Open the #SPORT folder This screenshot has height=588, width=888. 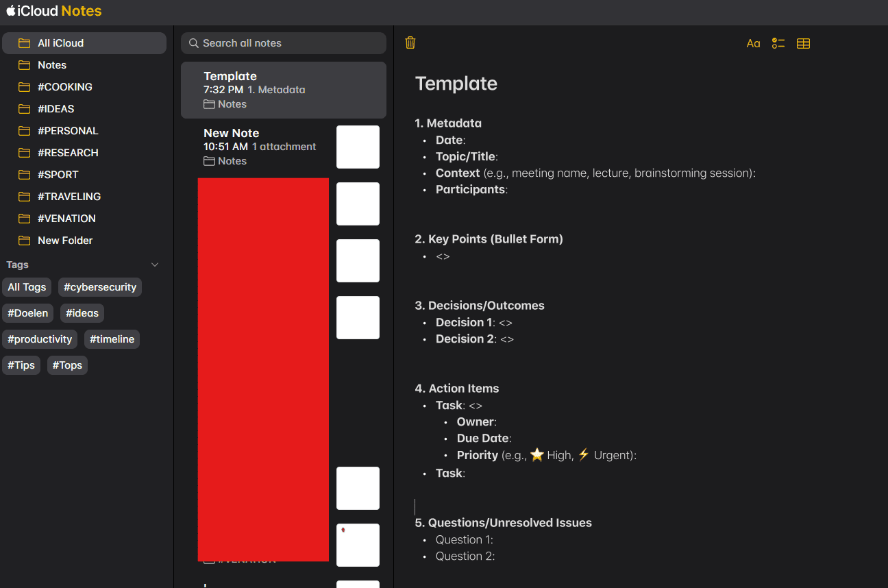[x=84, y=175]
